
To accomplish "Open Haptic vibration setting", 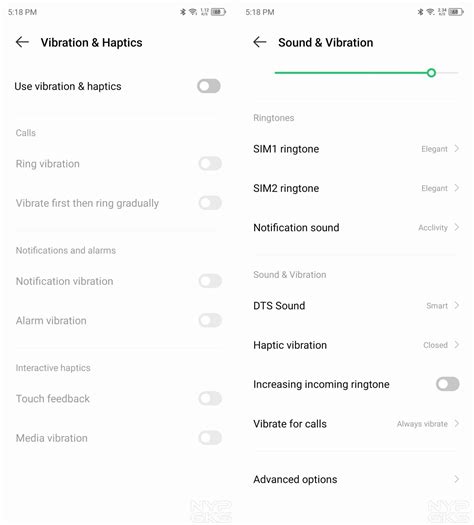I will point(356,345).
